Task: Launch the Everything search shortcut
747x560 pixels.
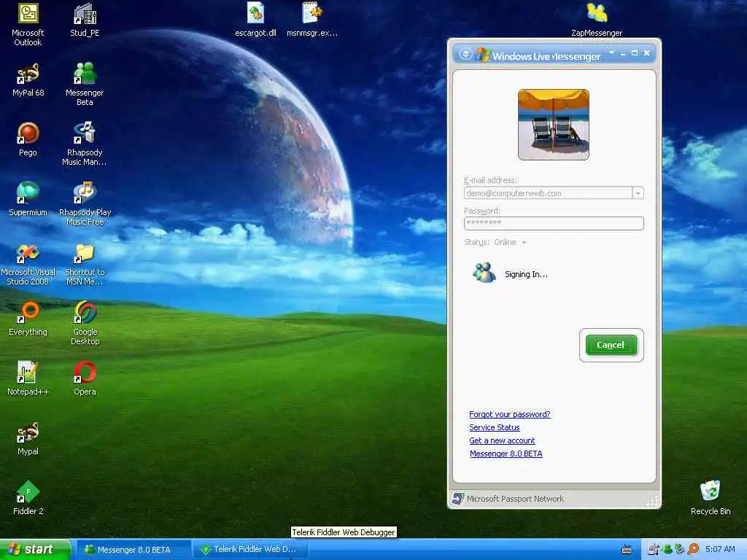Action: pos(28,319)
